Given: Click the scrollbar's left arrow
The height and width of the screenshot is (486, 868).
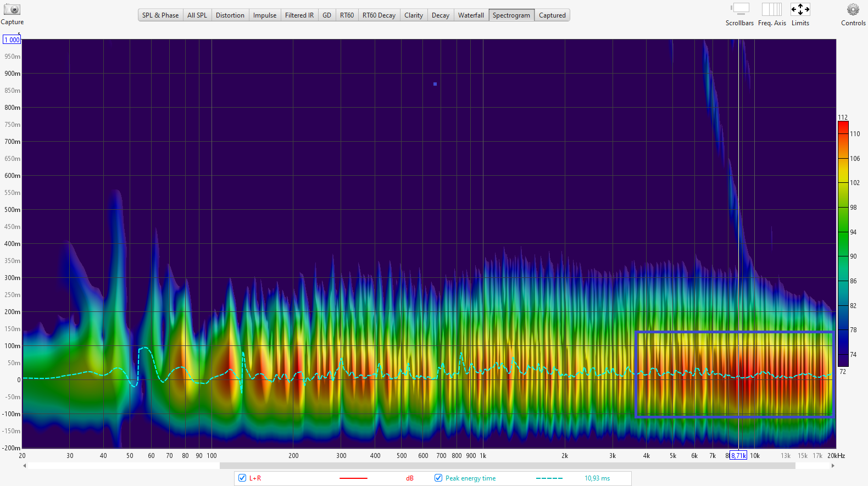Looking at the screenshot, I should click(24, 466).
